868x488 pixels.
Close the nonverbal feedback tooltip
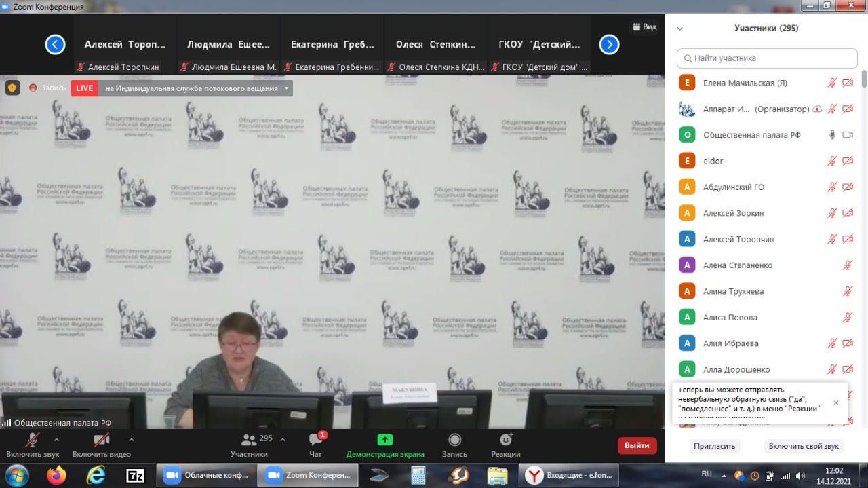(835, 402)
